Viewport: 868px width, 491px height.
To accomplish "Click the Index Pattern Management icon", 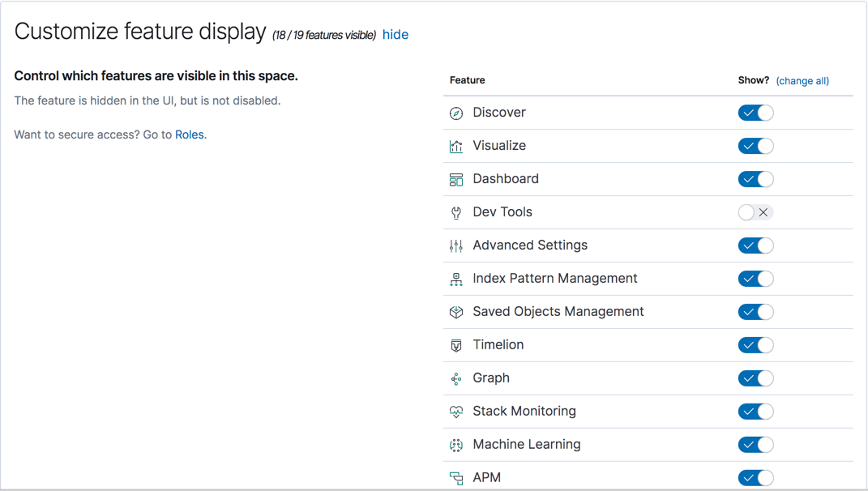I will tap(456, 279).
